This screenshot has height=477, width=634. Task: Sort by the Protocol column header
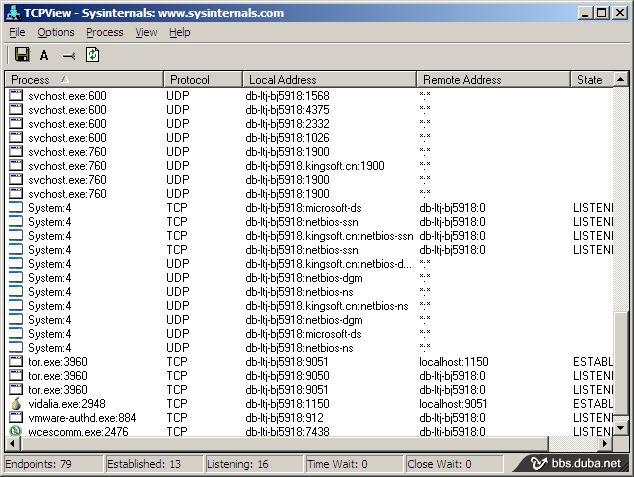pos(203,79)
